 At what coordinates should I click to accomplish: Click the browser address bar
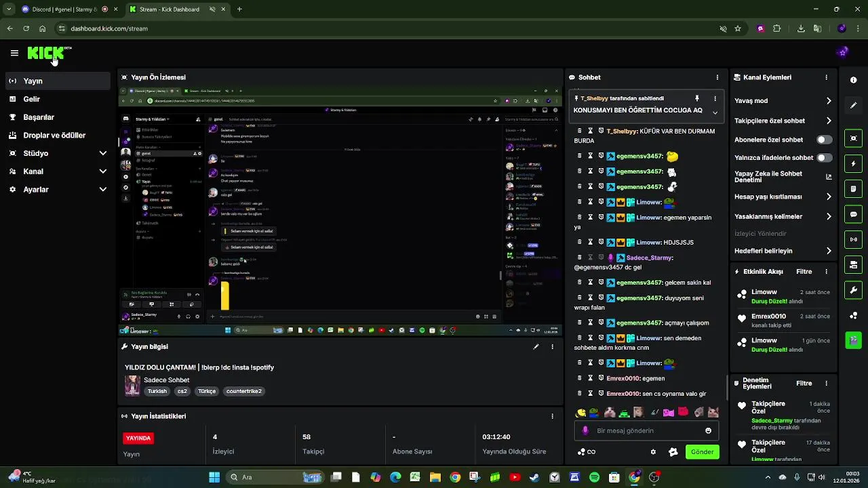coord(387,28)
